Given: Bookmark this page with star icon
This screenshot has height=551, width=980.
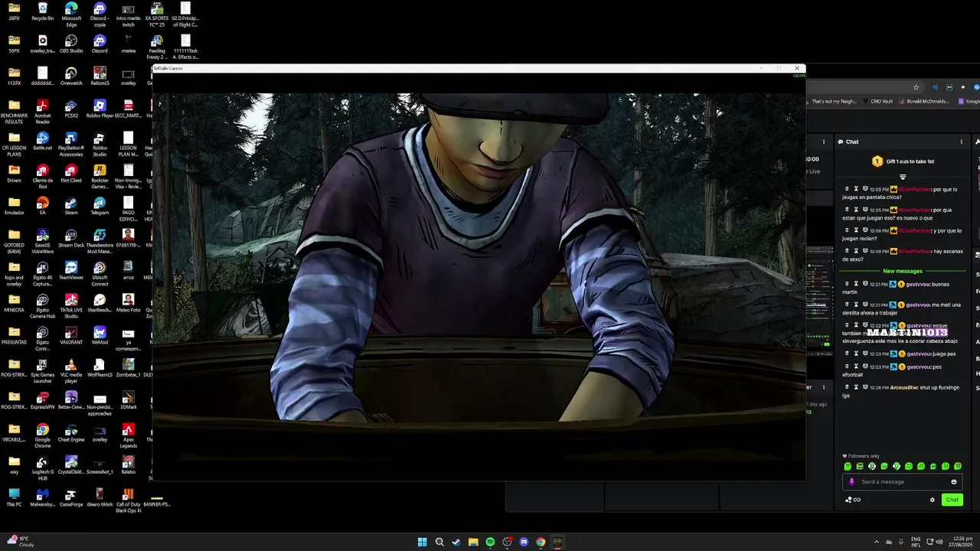Looking at the screenshot, I should 916,87.
